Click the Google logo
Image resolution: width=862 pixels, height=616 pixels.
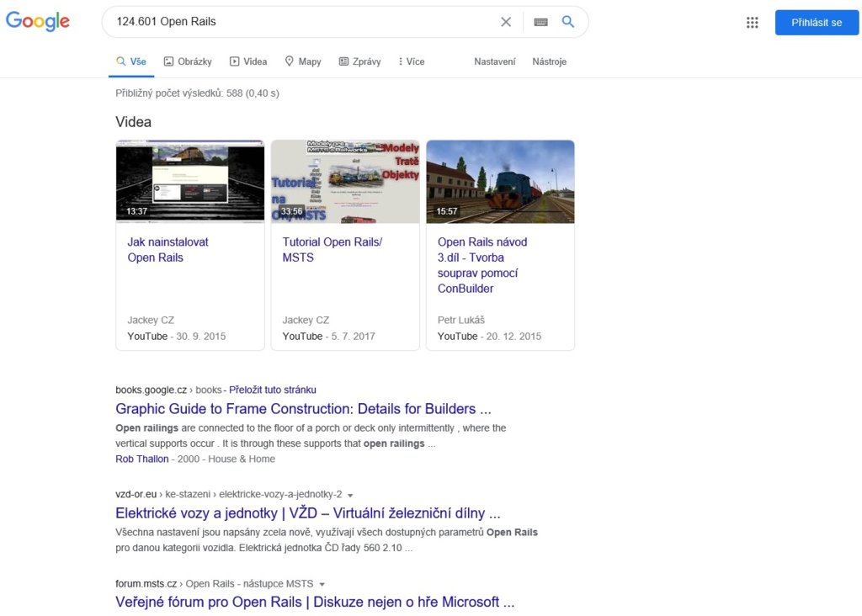(37, 21)
